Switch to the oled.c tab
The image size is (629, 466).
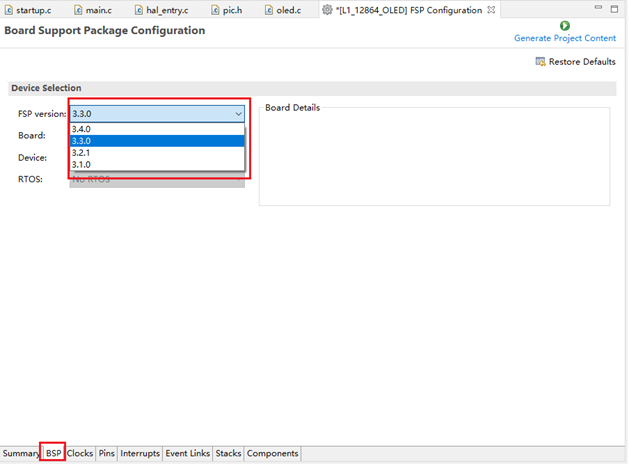(x=283, y=10)
